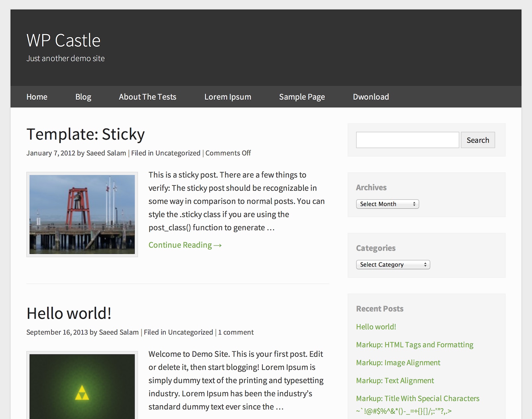Go to the Blog page
The width and height of the screenshot is (532, 419).
coord(83,97)
